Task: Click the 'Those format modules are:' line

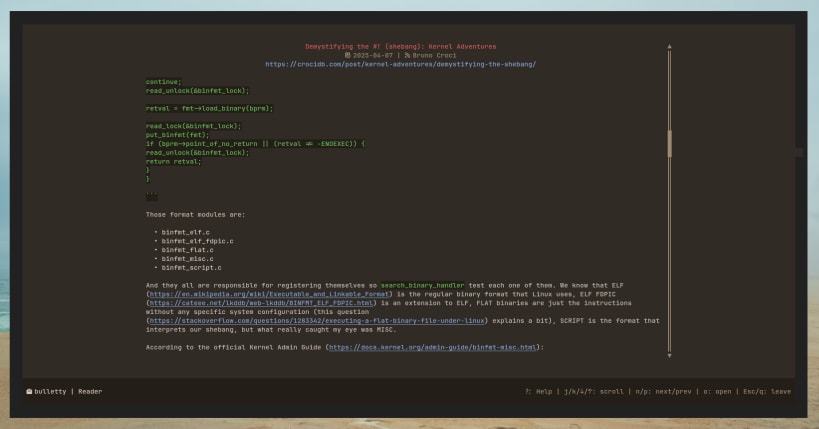Action: point(195,215)
